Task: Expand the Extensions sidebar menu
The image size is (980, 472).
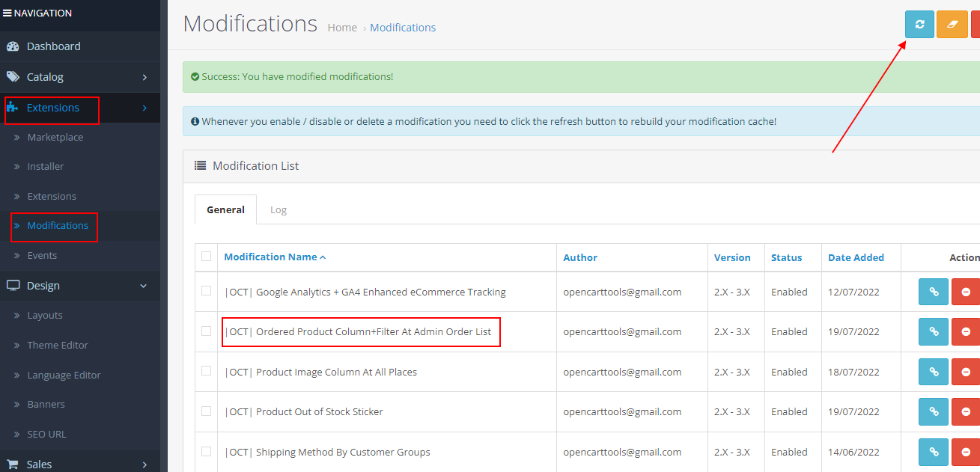Action: point(52,107)
